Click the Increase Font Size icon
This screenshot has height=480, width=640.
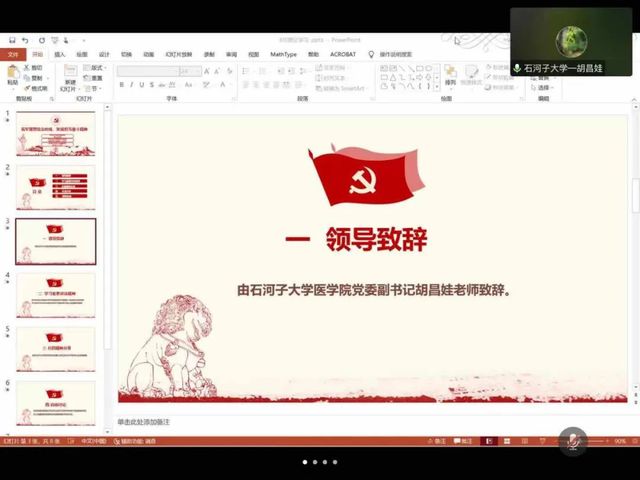click(207, 71)
